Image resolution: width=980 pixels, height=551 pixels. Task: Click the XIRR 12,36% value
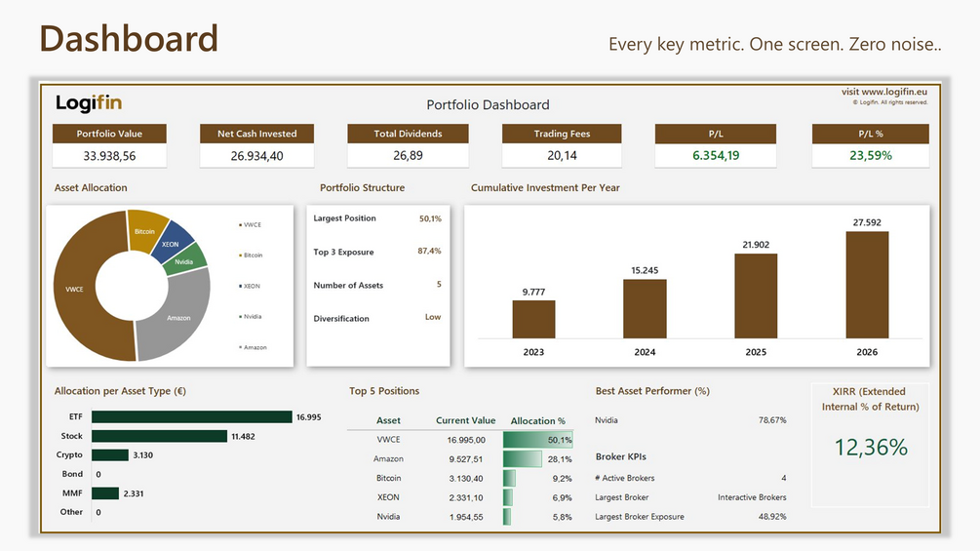click(x=871, y=448)
